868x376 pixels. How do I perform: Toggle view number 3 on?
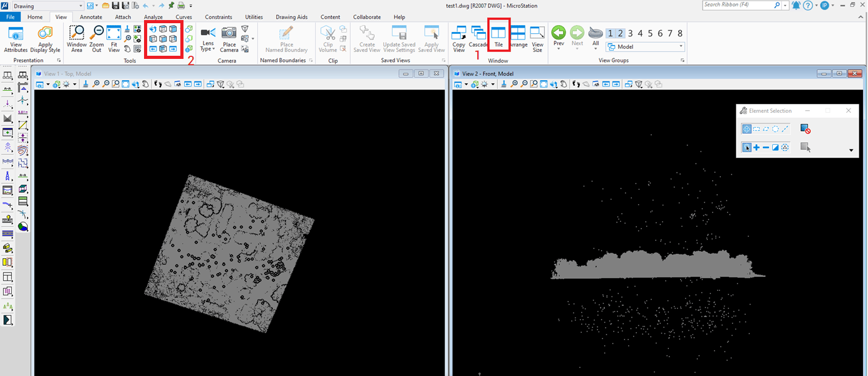coord(631,33)
